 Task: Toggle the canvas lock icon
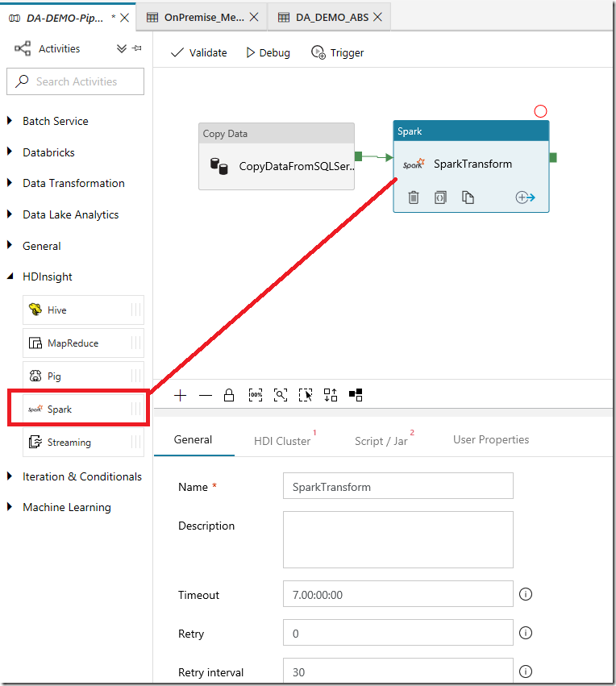tap(229, 395)
